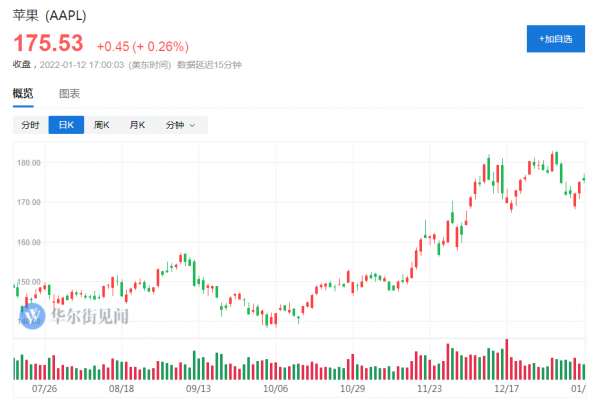Click the 加自选 add-to-watchlist button
600x405 pixels.
pyautogui.click(x=555, y=38)
